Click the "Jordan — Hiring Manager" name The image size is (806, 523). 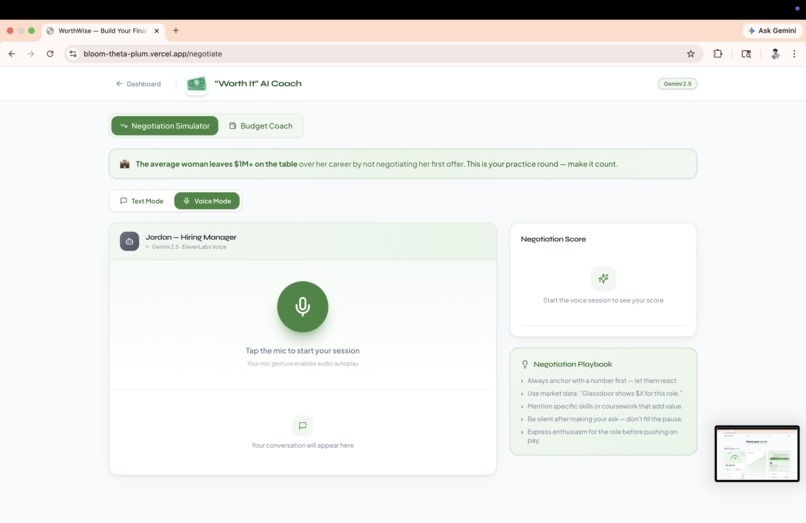[191, 237]
